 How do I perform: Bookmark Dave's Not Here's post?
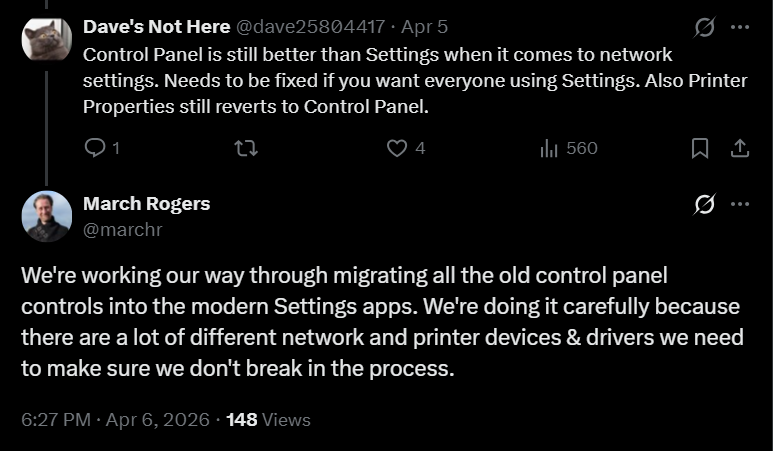700,148
